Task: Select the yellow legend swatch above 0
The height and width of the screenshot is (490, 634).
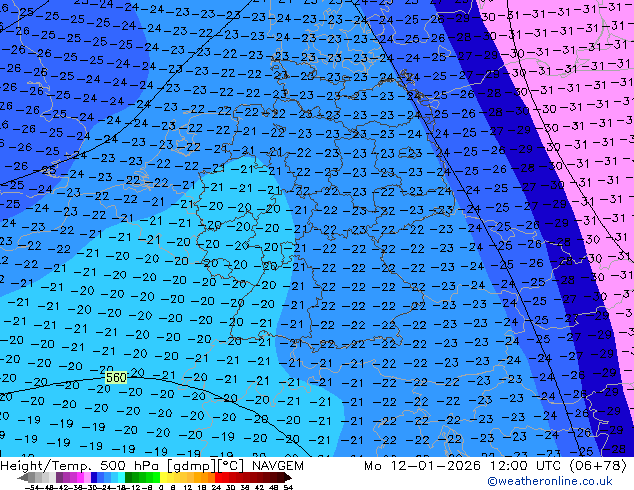Action: [x=163, y=477]
